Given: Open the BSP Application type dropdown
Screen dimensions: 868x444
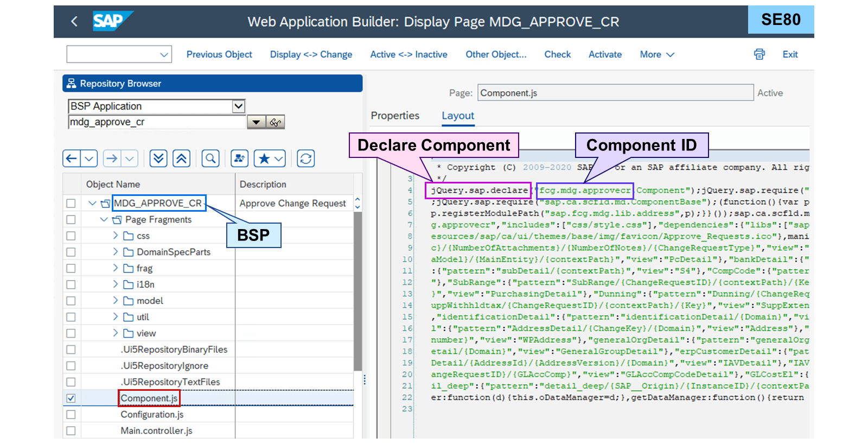Looking at the screenshot, I should click(238, 106).
